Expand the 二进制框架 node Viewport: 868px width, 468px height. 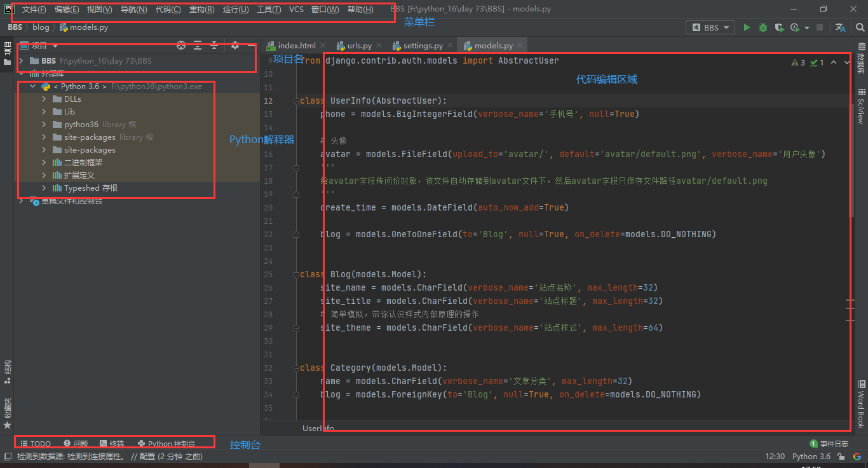[x=44, y=163]
